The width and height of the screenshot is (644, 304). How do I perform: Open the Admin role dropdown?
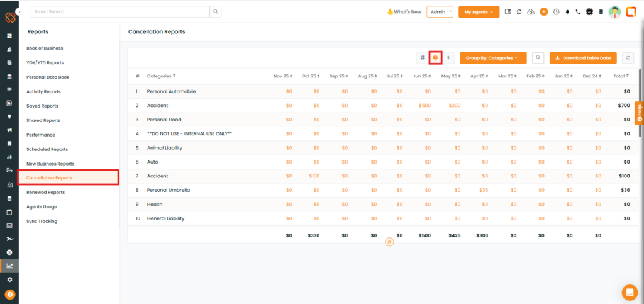click(440, 12)
